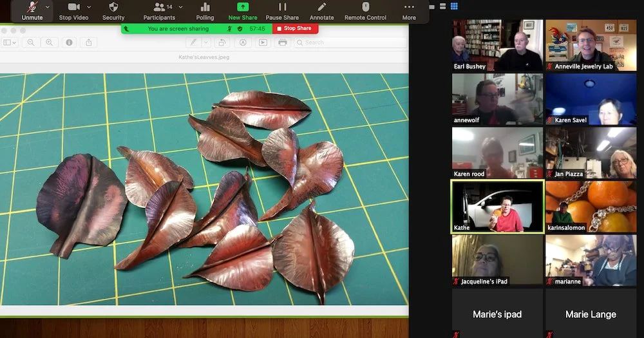Screen dimensions: 644x338
Task: Click the 'You are screen sharing' status text
Action: coord(178,29)
